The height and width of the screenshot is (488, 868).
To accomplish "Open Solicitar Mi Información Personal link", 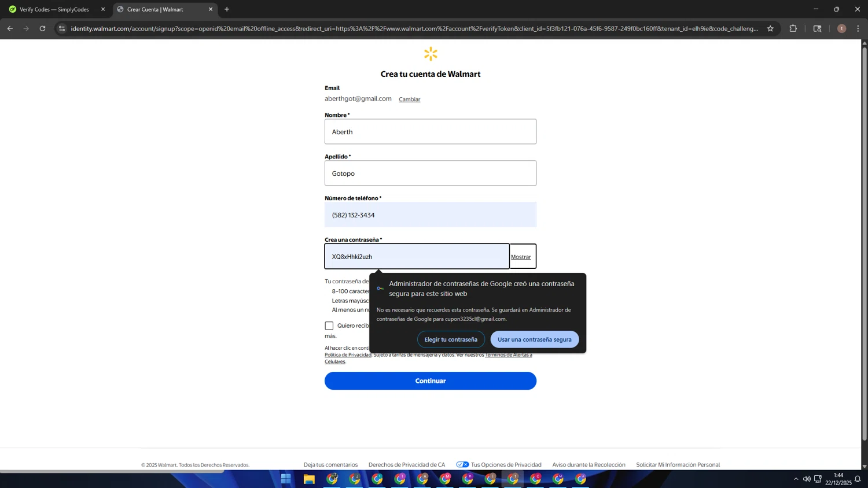I will click(678, 465).
